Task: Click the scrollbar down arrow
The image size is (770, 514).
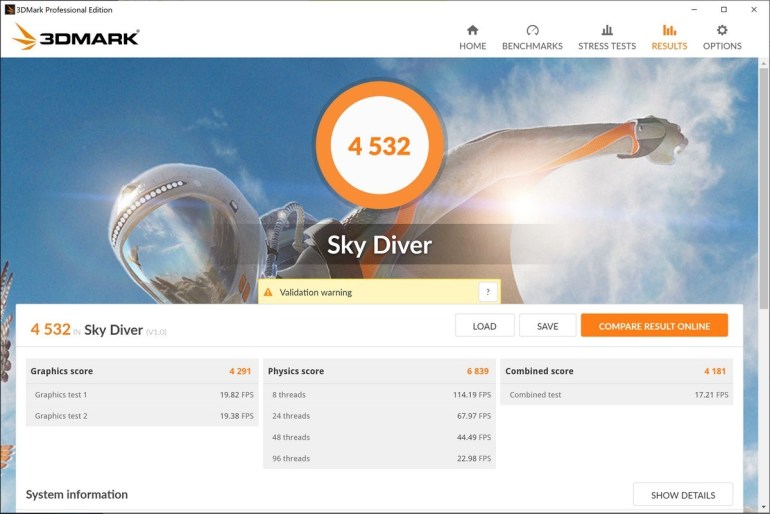Action: pyautogui.click(x=762, y=507)
